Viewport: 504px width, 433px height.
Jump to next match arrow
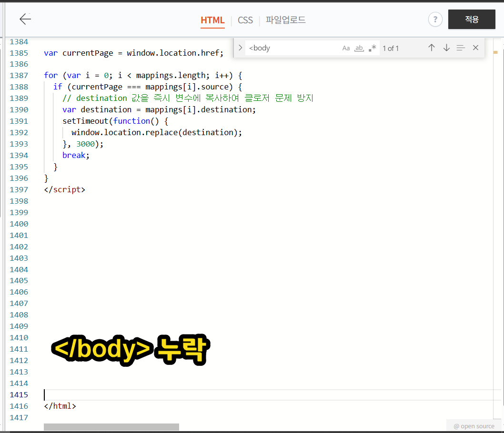pyautogui.click(x=446, y=48)
